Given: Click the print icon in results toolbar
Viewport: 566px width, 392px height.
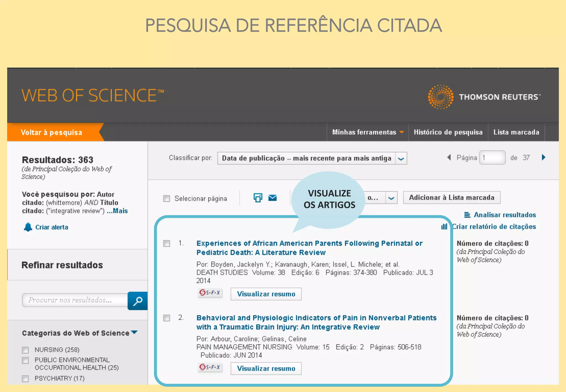Looking at the screenshot, I should click(258, 198).
